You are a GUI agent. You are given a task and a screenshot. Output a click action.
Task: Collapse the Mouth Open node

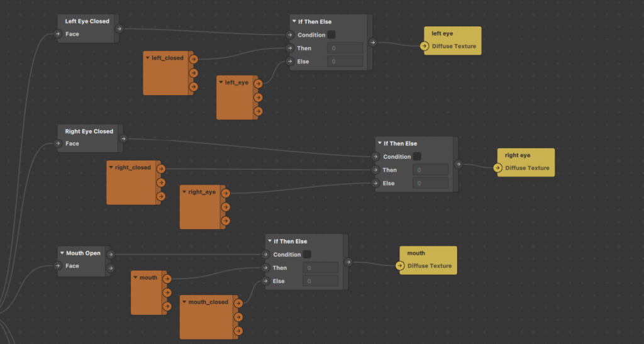click(x=62, y=253)
